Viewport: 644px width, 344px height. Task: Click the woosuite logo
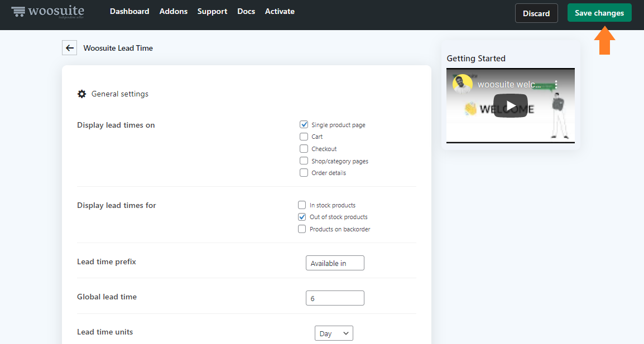click(47, 12)
